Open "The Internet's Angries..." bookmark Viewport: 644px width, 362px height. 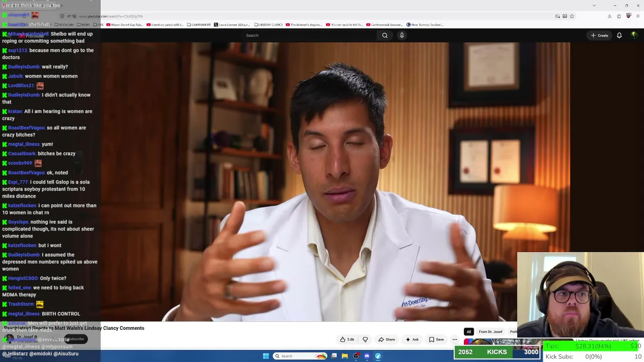tap(304, 25)
